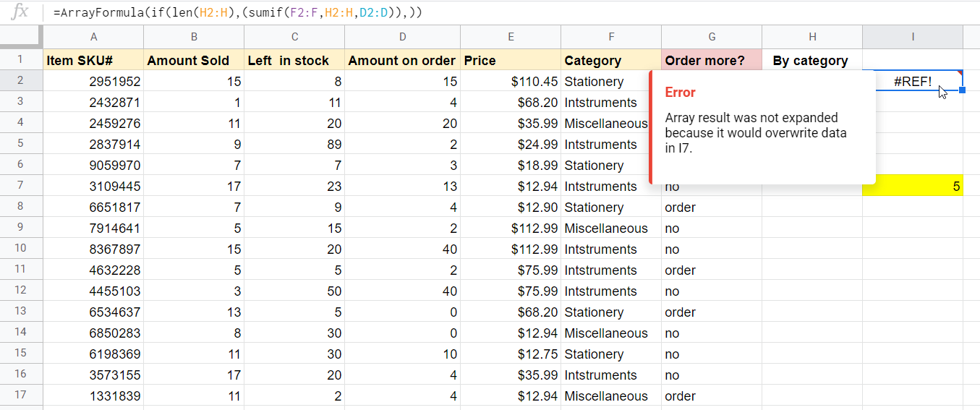
Task: Click price cell $24.99
Action: [511, 144]
